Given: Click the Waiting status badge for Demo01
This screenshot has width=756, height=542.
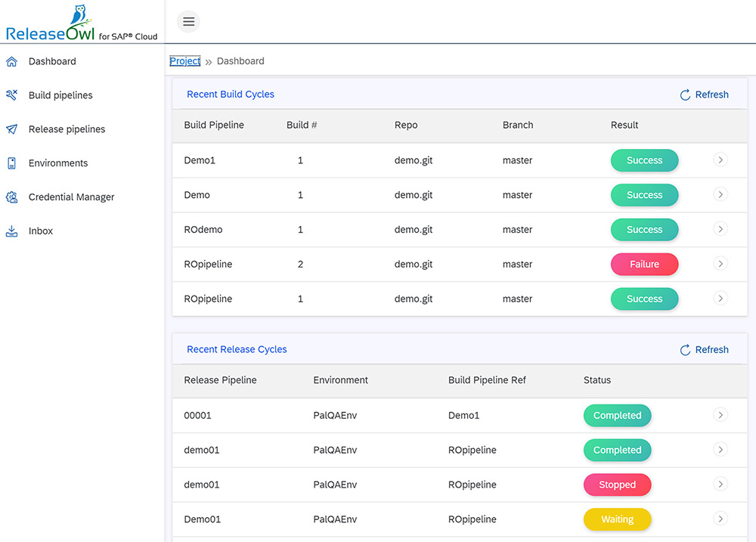Looking at the screenshot, I should pos(617,519).
